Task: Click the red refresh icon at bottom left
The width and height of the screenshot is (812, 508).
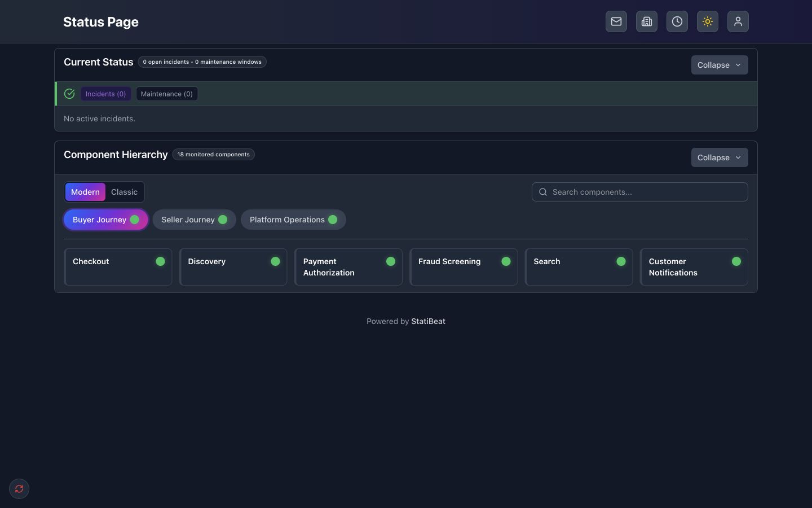Action: (19, 489)
